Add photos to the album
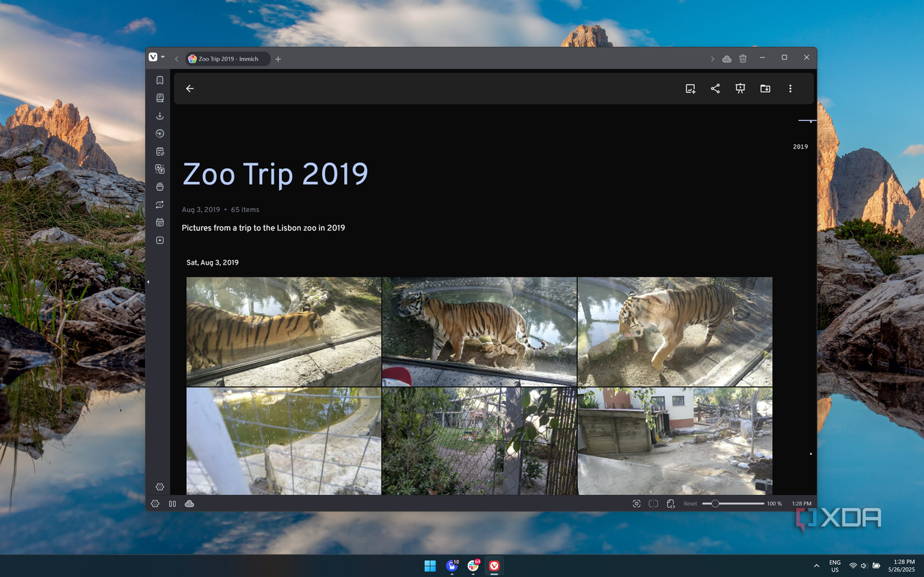Image resolution: width=924 pixels, height=577 pixels. [690, 88]
